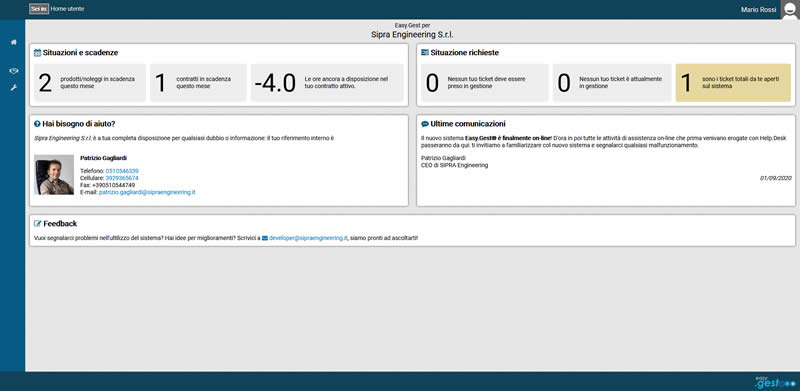Click the Patrizio Gagliardi contact name
Viewport: 800px width, 391px height.
pyautogui.click(x=104, y=158)
